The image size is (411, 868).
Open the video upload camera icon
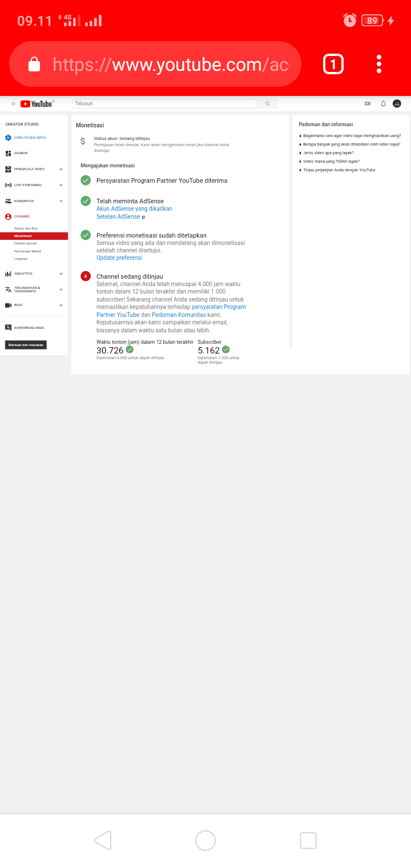pos(368,103)
